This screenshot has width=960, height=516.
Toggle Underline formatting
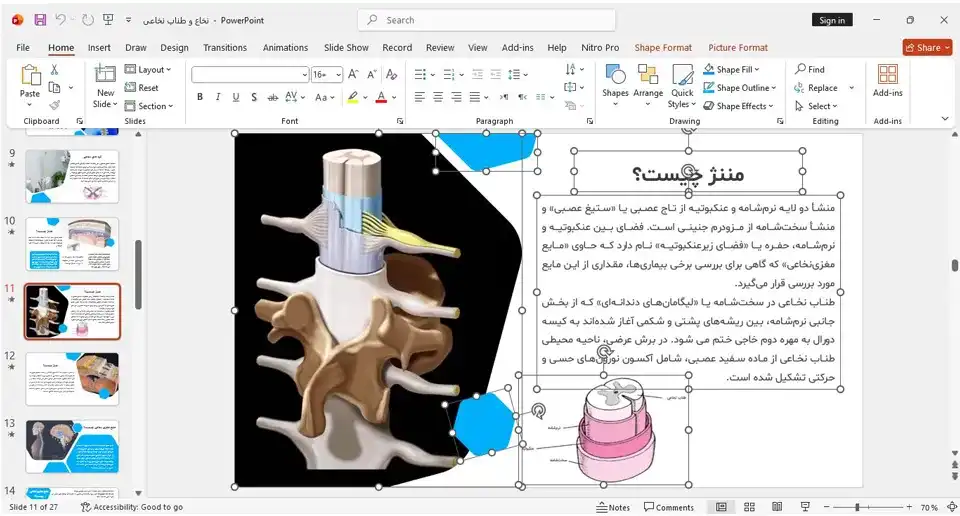click(236, 97)
